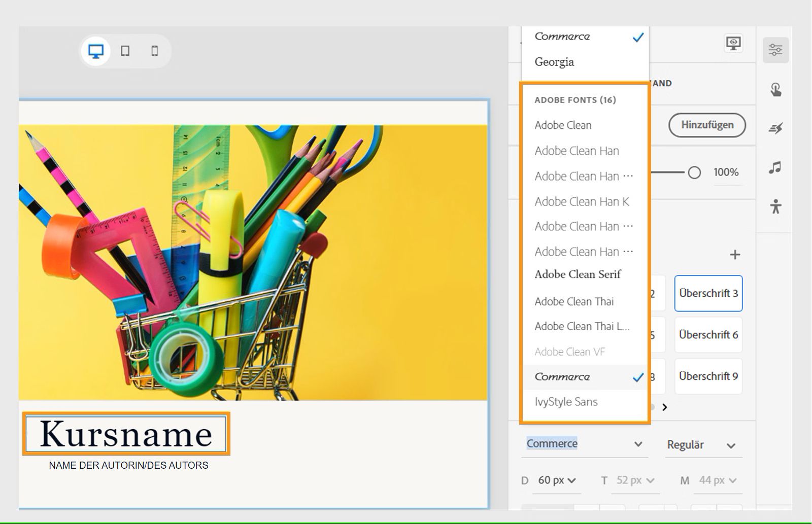This screenshot has height=524, width=812.
Task: Select Georgia font
Action: [x=585, y=62]
